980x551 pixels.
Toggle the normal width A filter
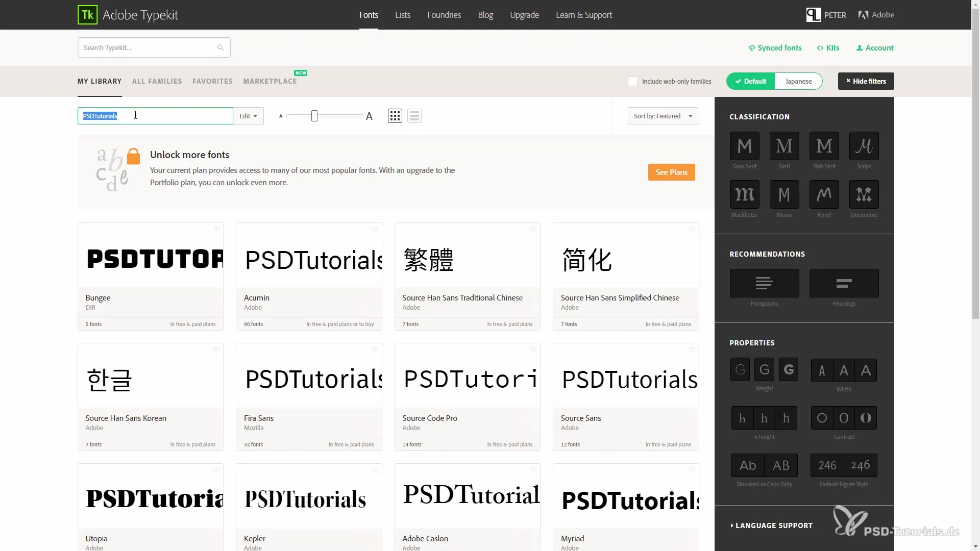click(844, 370)
